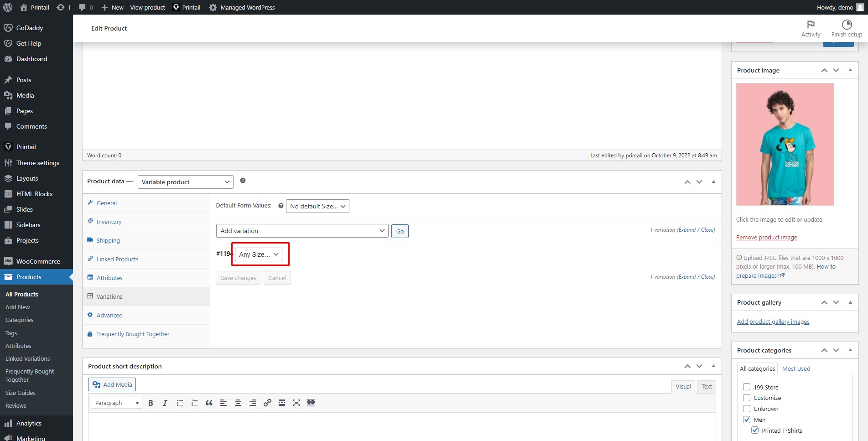Collapse the Product categories panel
The image size is (868, 441).
850,350
